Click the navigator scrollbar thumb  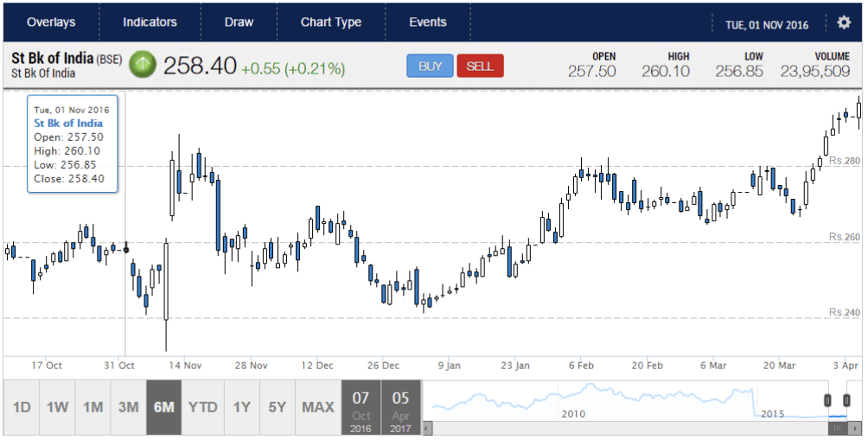837,428
